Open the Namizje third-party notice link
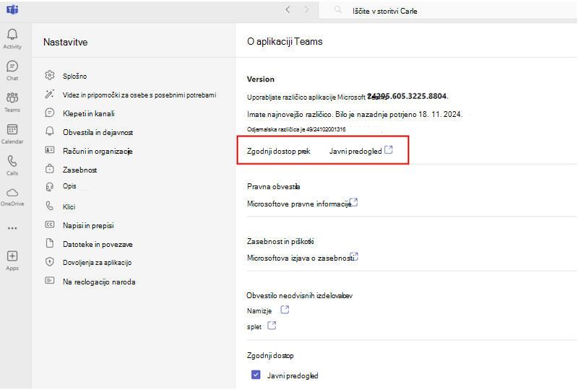 259,311
